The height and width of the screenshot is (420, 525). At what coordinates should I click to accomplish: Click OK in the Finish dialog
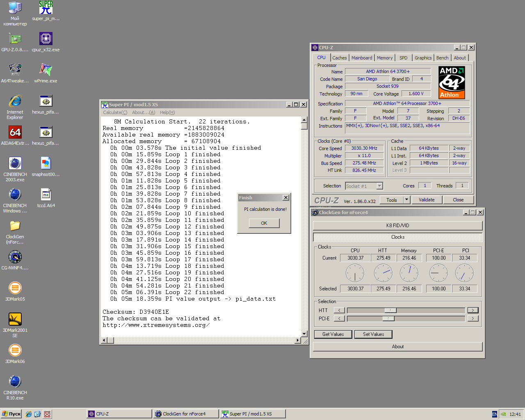click(x=264, y=223)
